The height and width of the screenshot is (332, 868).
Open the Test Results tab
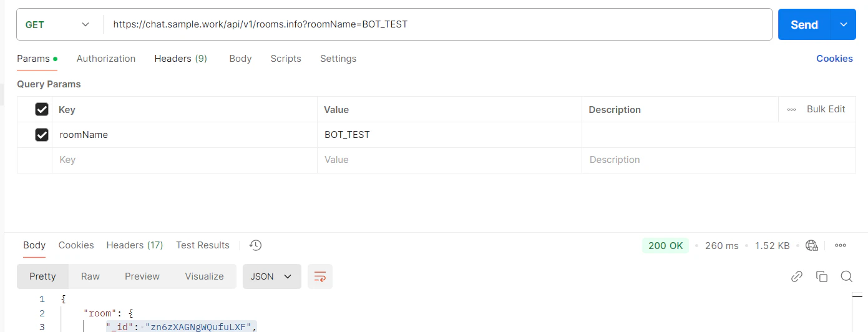[203, 245]
